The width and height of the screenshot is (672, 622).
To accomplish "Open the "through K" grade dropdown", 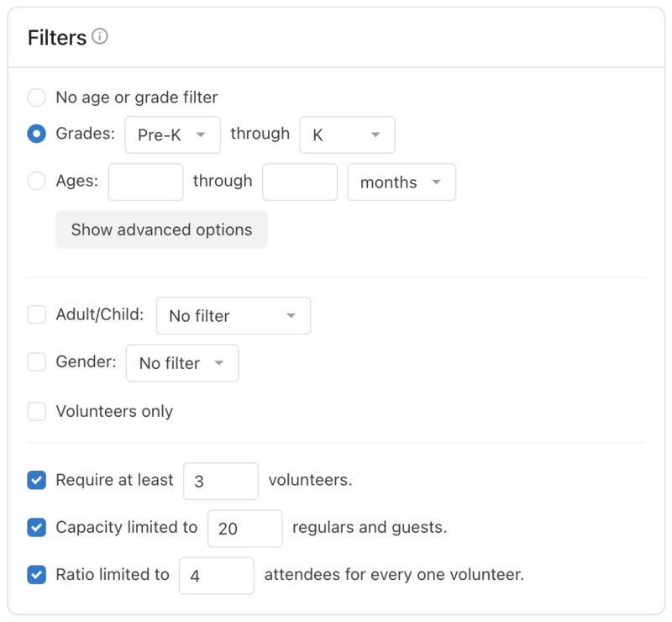I will 347,134.
